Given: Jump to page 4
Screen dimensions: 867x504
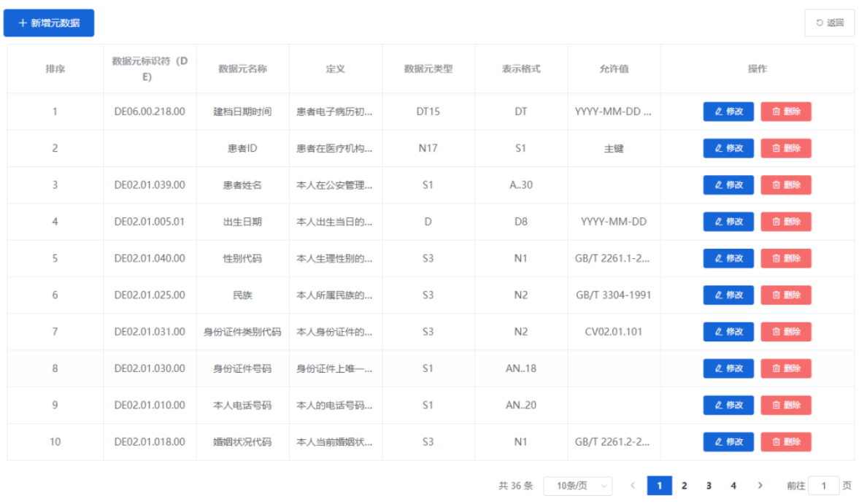Looking at the screenshot, I should click(733, 486).
